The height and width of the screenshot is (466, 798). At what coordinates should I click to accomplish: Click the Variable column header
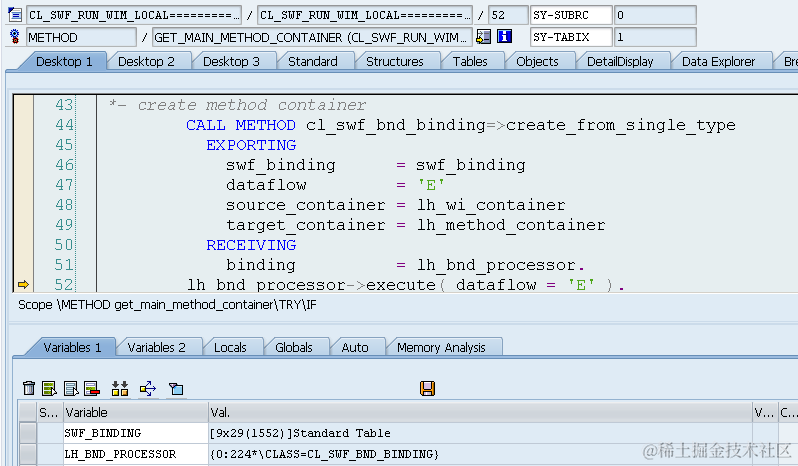point(136,413)
